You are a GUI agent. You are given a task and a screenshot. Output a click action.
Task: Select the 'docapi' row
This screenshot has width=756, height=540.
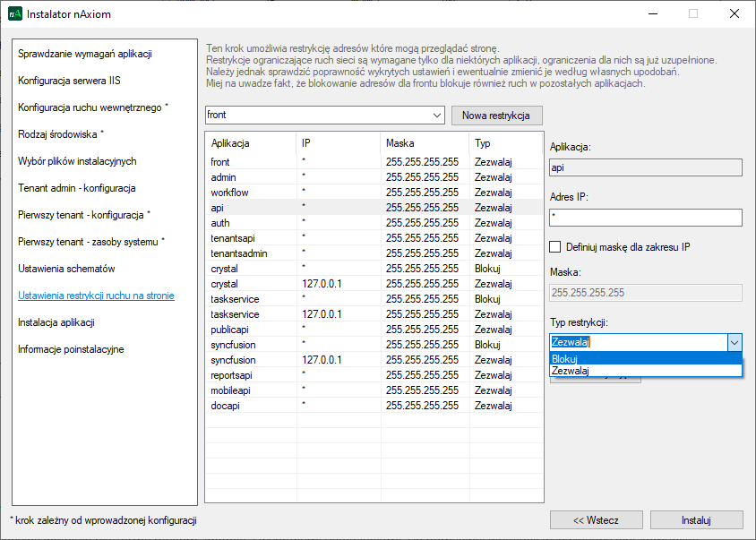point(374,406)
